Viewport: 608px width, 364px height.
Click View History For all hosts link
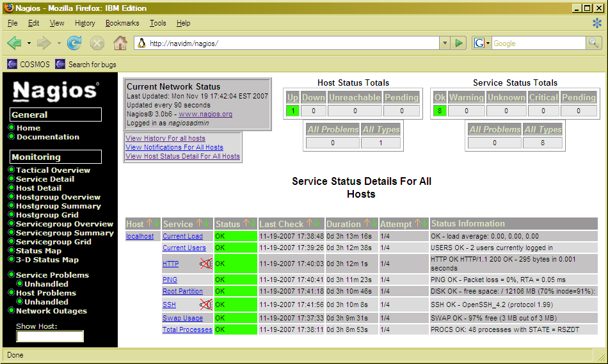point(165,138)
